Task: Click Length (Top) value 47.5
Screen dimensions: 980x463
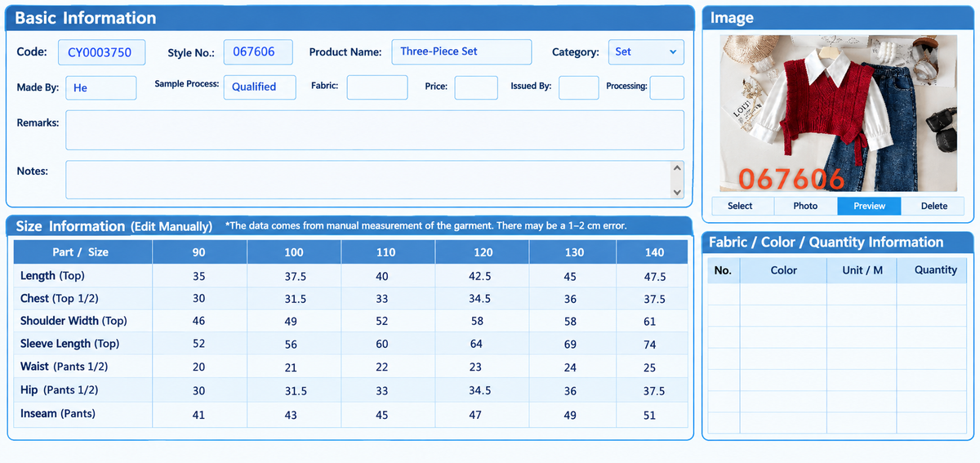Action: point(655,277)
